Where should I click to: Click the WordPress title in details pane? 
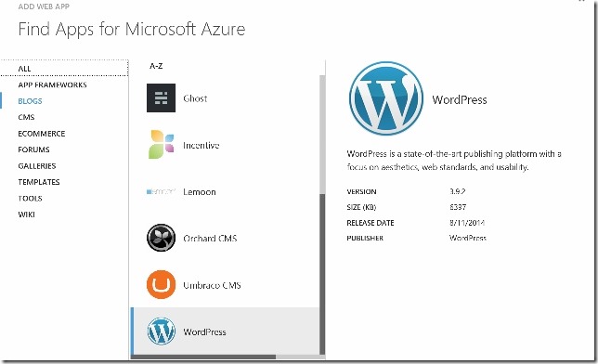coord(459,100)
